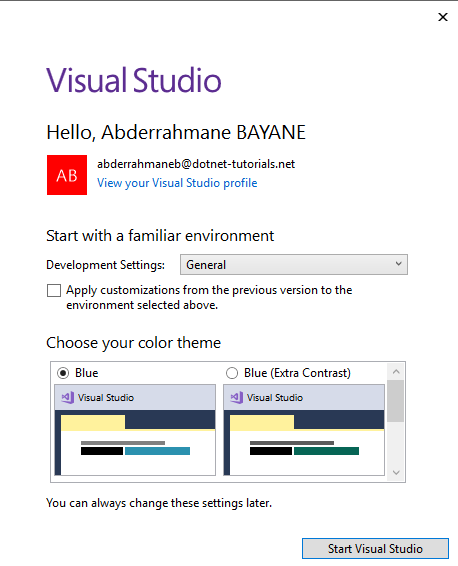The width and height of the screenshot is (458, 566).
Task: Click the red AB avatar icon
Action: (67, 175)
